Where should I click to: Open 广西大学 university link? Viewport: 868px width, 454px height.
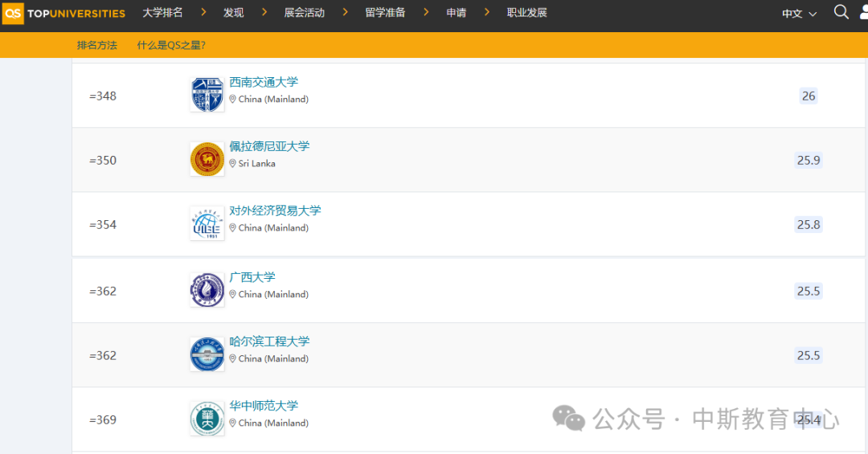[252, 277]
